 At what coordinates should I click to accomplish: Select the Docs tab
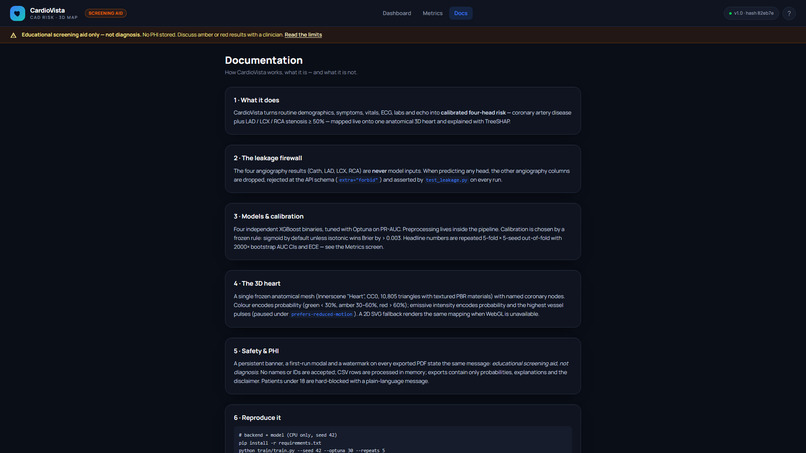pos(461,13)
